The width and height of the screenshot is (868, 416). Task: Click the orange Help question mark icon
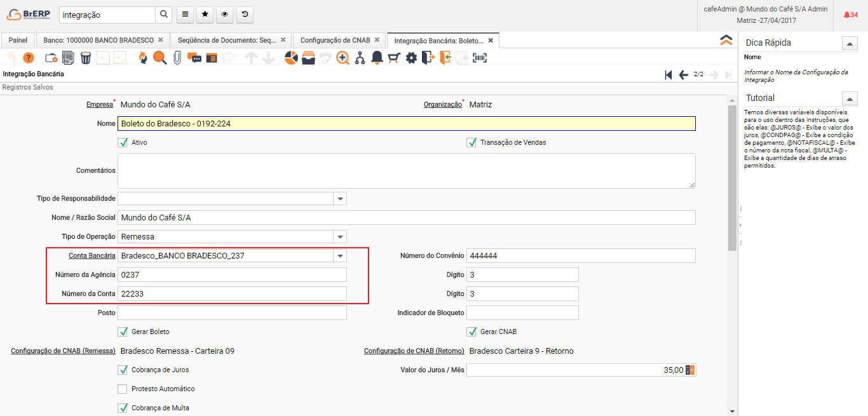[28, 58]
